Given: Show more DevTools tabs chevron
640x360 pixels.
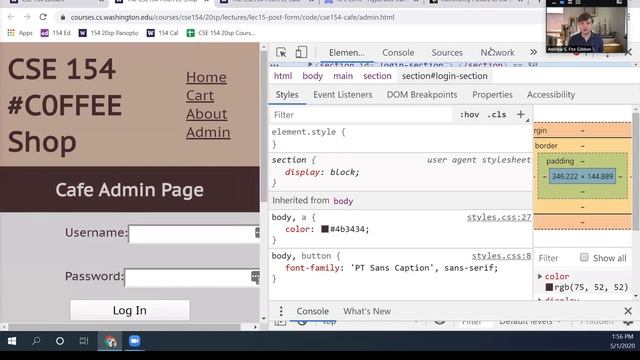Looking at the screenshot, I should [533, 52].
